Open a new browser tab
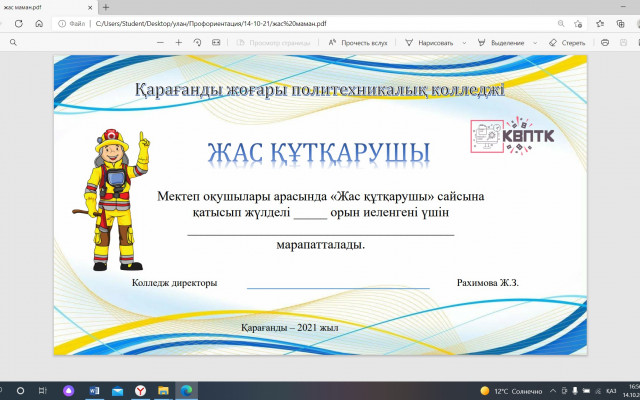This screenshot has width=640, height=400. click(105, 7)
